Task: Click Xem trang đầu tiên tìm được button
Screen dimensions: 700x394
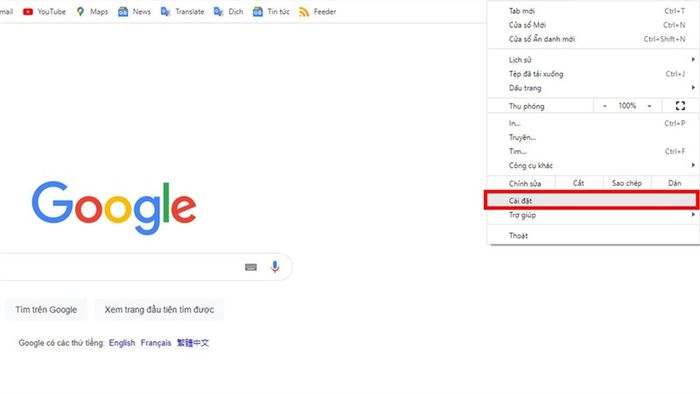Action: click(159, 310)
